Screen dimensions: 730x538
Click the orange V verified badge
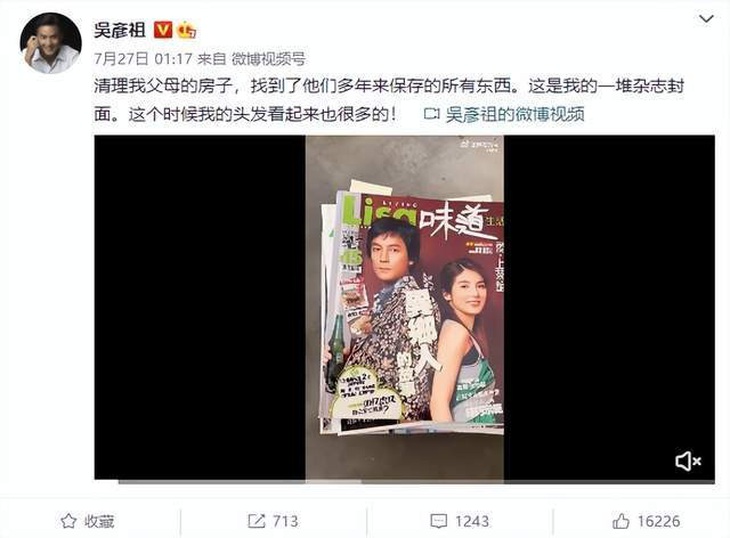click(x=163, y=30)
